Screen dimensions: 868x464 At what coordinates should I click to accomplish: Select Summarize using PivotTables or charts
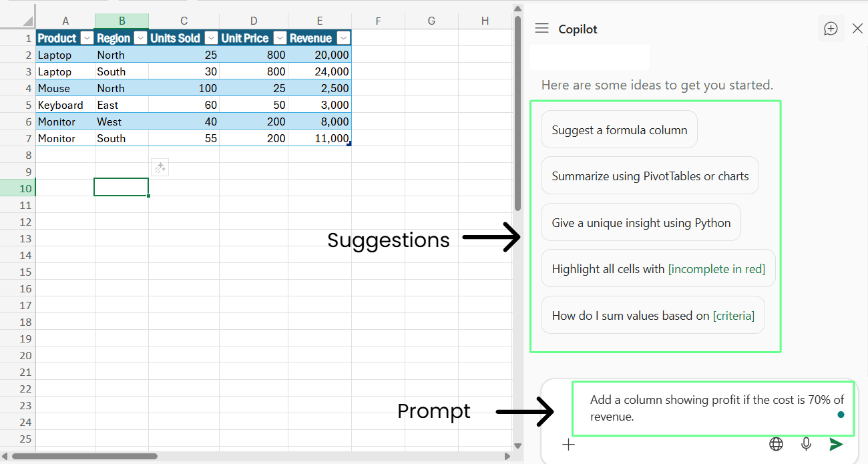click(650, 176)
